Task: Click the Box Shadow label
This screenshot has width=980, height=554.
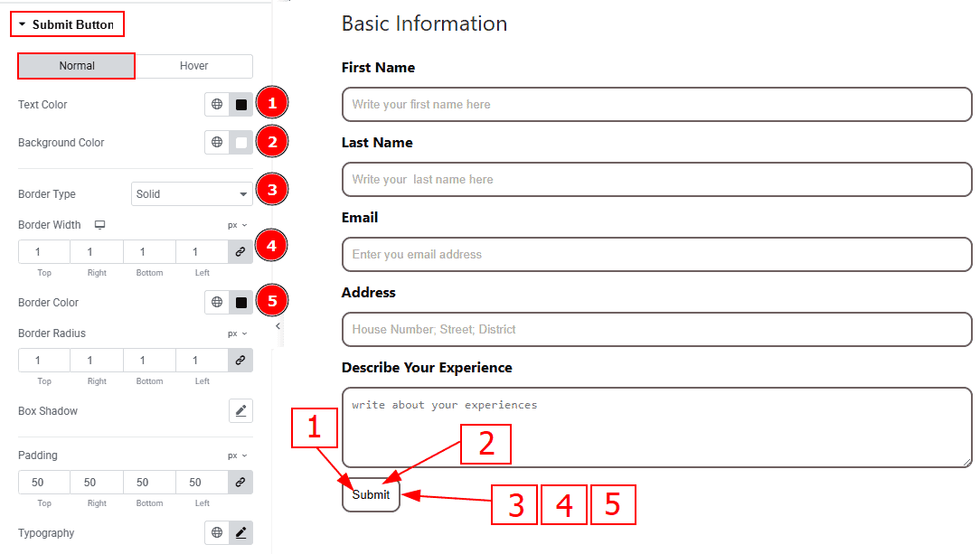Action: click(48, 411)
